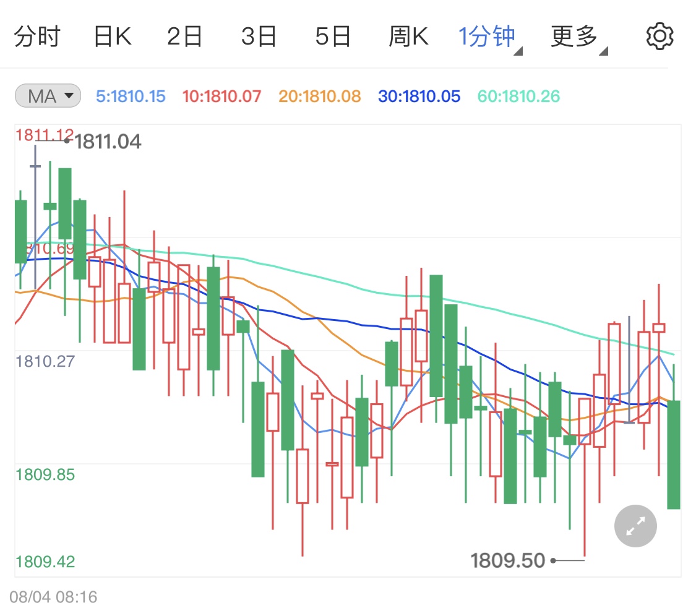
Task: Click the 1809.85 axis price label
Action: (45, 475)
